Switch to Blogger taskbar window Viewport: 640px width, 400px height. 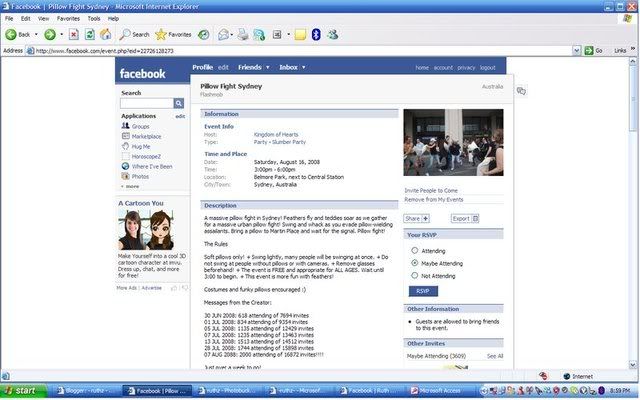pyautogui.click(x=87, y=391)
